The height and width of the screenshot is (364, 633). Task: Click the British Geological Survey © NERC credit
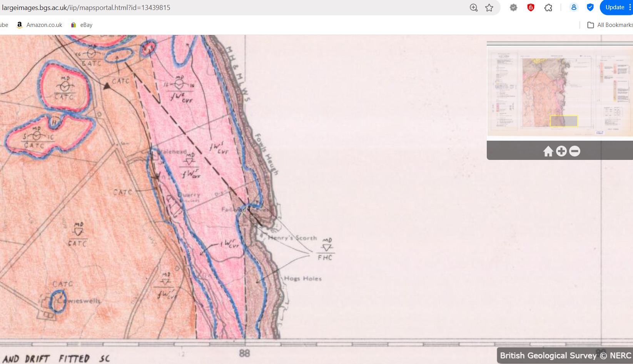tap(565, 356)
